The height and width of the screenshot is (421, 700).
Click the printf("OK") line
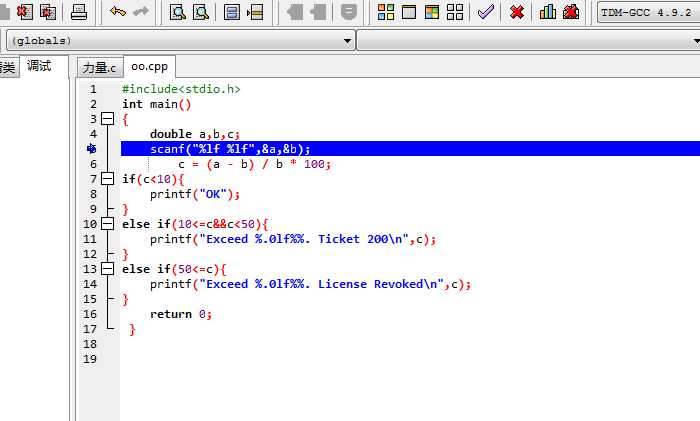[195, 194]
